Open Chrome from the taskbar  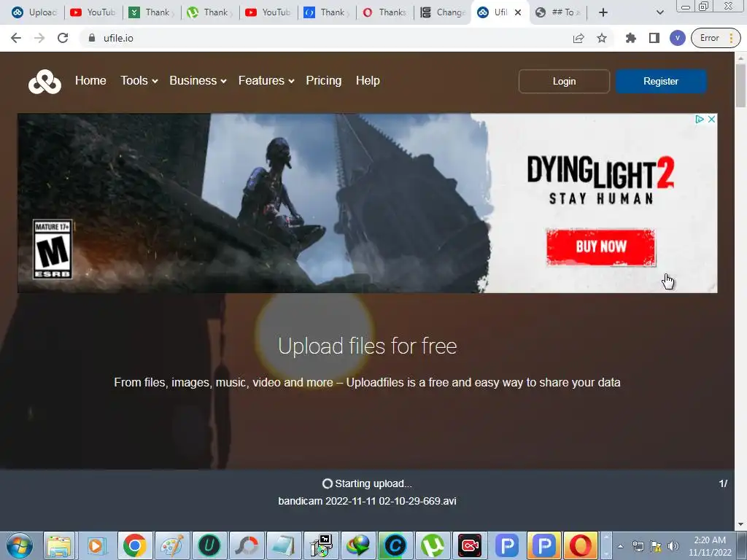click(x=135, y=545)
